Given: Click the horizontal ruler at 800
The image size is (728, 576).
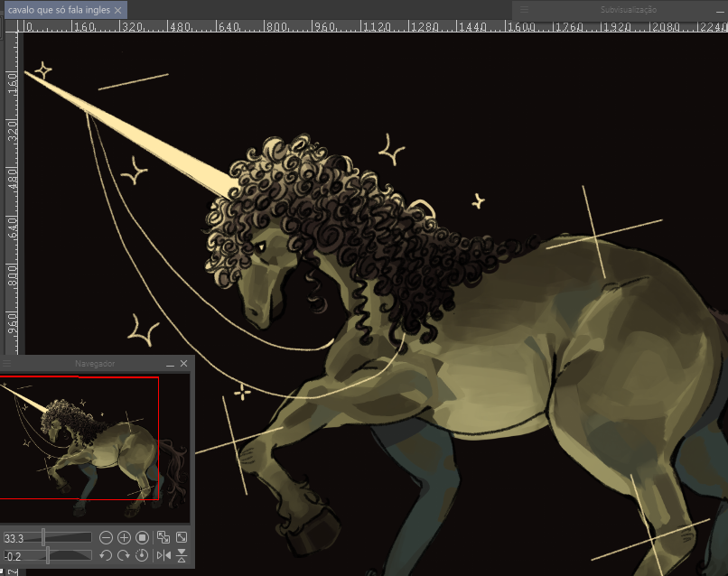Looking at the screenshot, I should point(276,27).
